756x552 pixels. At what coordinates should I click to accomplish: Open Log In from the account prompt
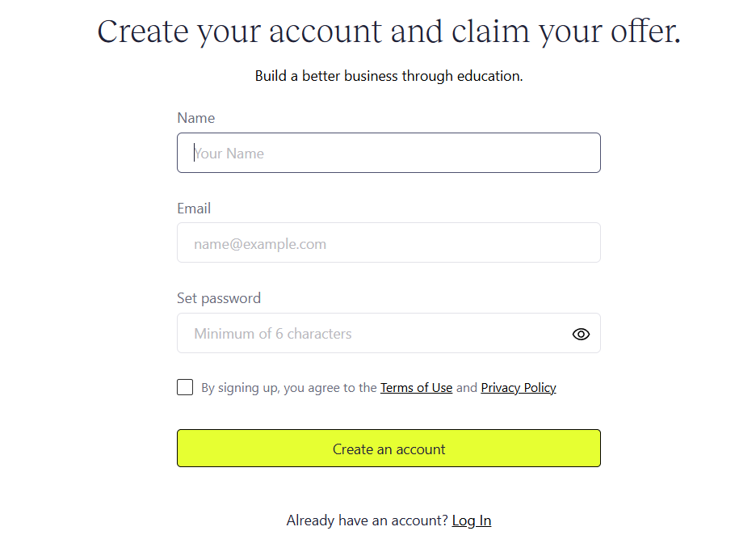(x=471, y=520)
